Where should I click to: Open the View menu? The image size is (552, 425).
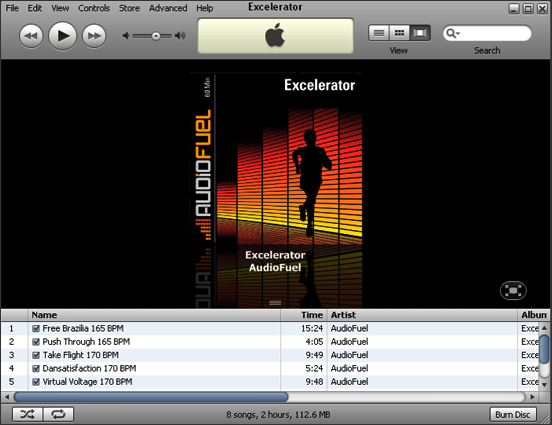pyautogui.click(x=60, y=8)
